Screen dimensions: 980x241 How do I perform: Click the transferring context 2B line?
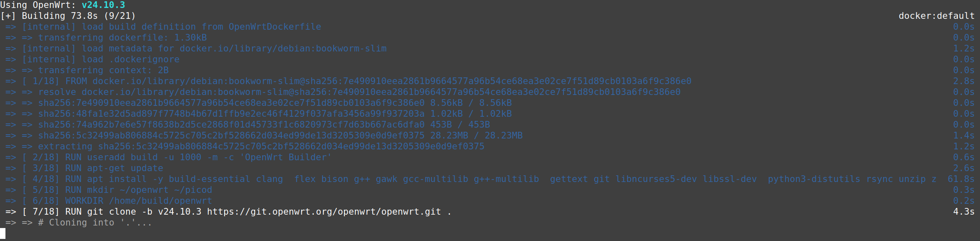103,70
